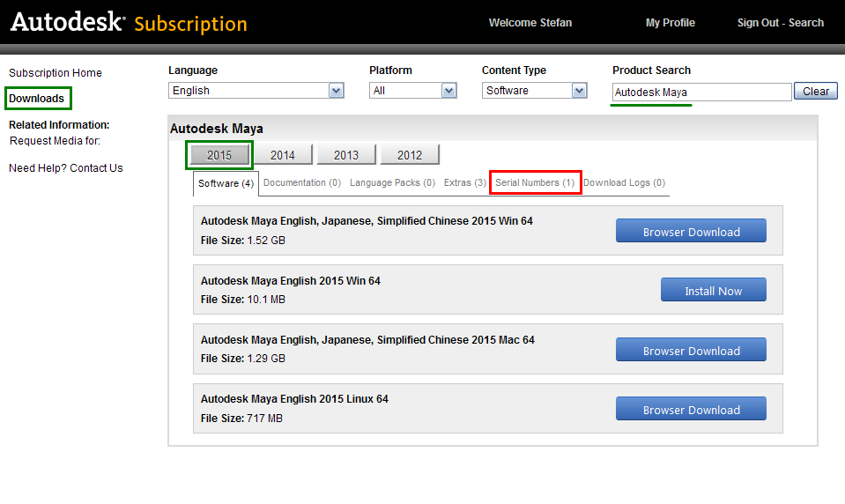Click 'Autodesk Maya English 2015 Linux 64' title

(294, 399)
